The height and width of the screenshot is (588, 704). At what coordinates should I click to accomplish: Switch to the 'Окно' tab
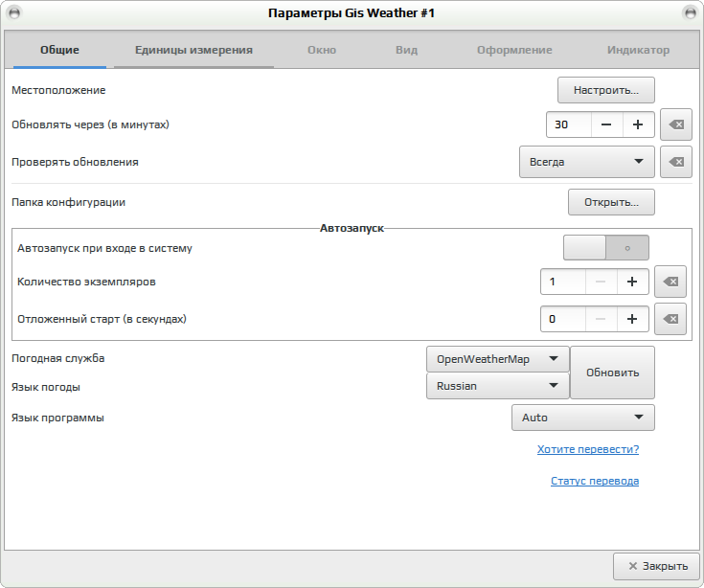322,50
